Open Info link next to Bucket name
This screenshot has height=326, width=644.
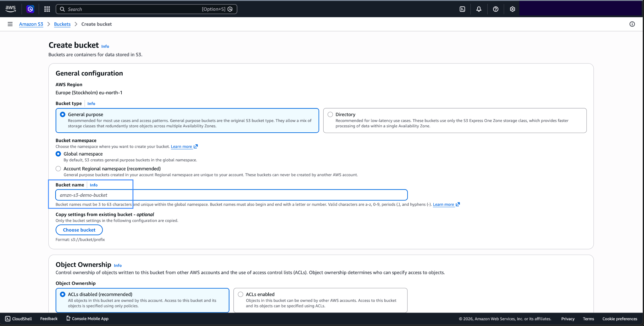(94, 185)
